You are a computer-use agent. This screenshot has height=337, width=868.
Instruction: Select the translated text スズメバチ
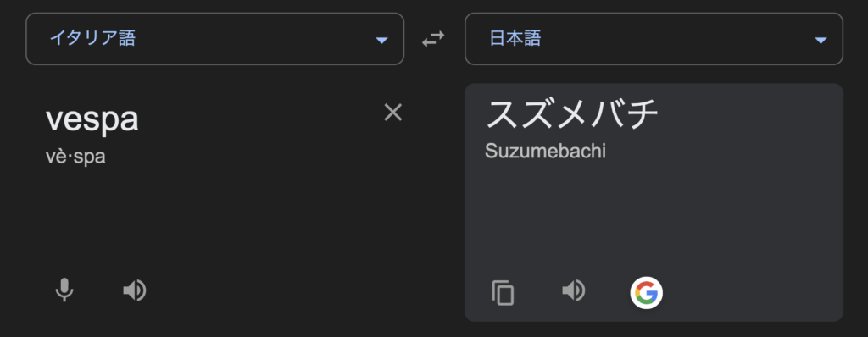pos(571,113)
